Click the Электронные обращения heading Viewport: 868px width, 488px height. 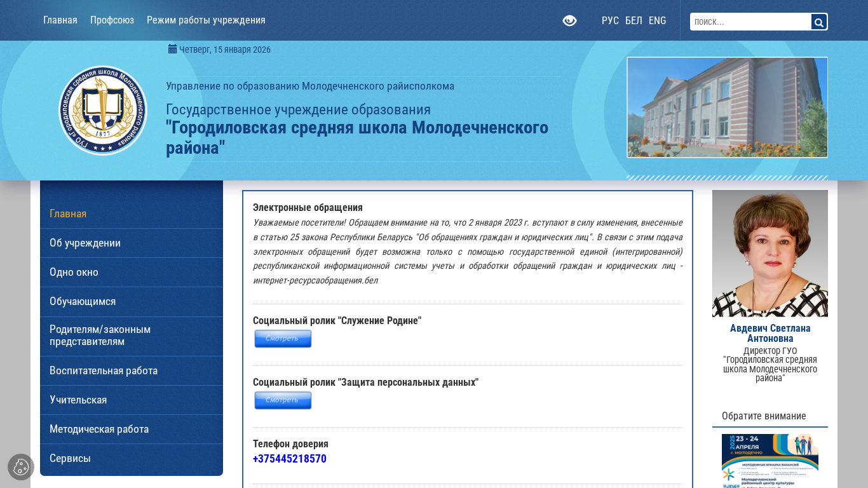tap(308, 207)
